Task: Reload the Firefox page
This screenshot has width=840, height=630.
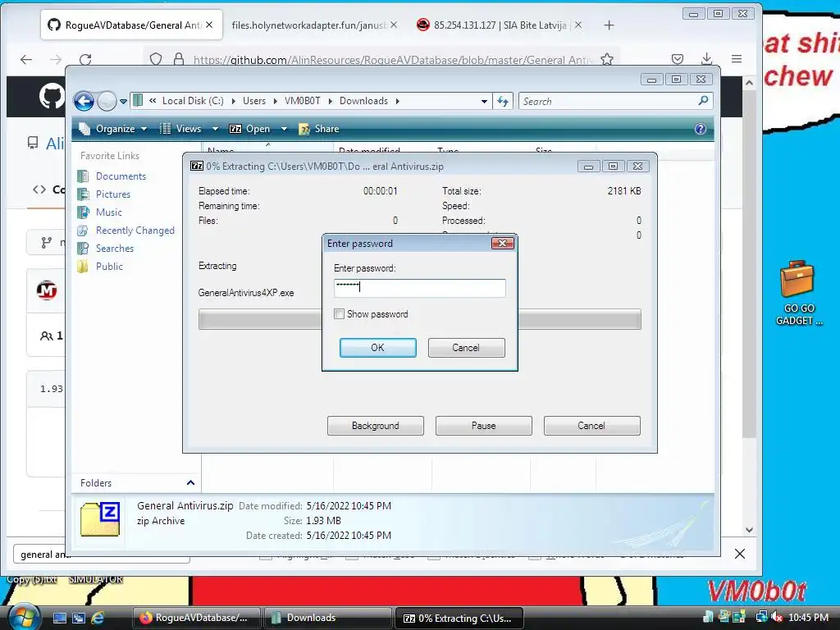Action: pyautogui.click(x=85, y=59)
